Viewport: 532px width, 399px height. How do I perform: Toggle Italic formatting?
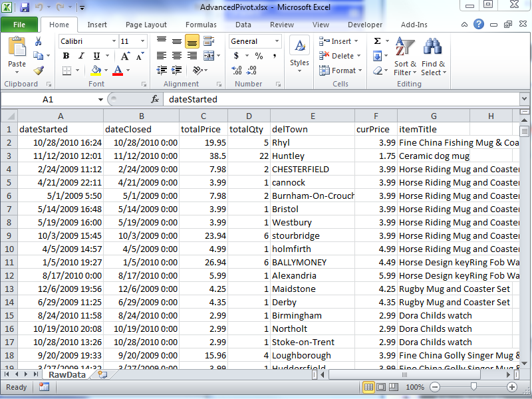[x=81, y=56]
